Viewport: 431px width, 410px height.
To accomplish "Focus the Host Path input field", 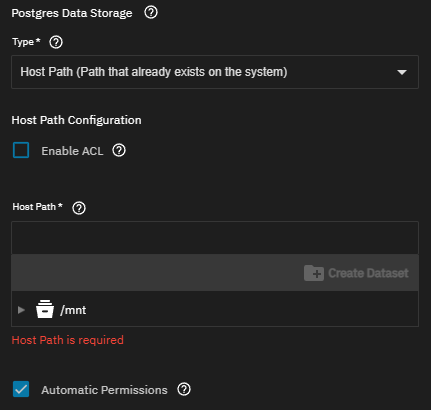I will (215, 238).
